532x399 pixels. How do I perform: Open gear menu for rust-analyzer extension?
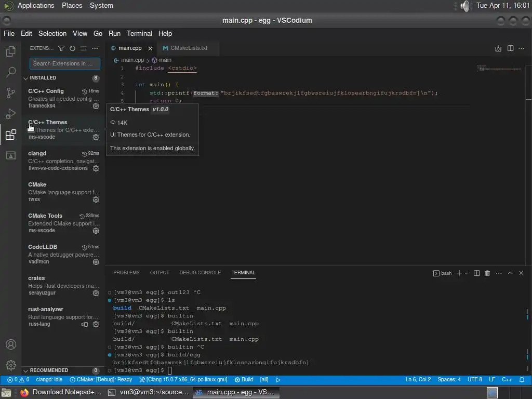pyautogui.click(x=96, y=324)
